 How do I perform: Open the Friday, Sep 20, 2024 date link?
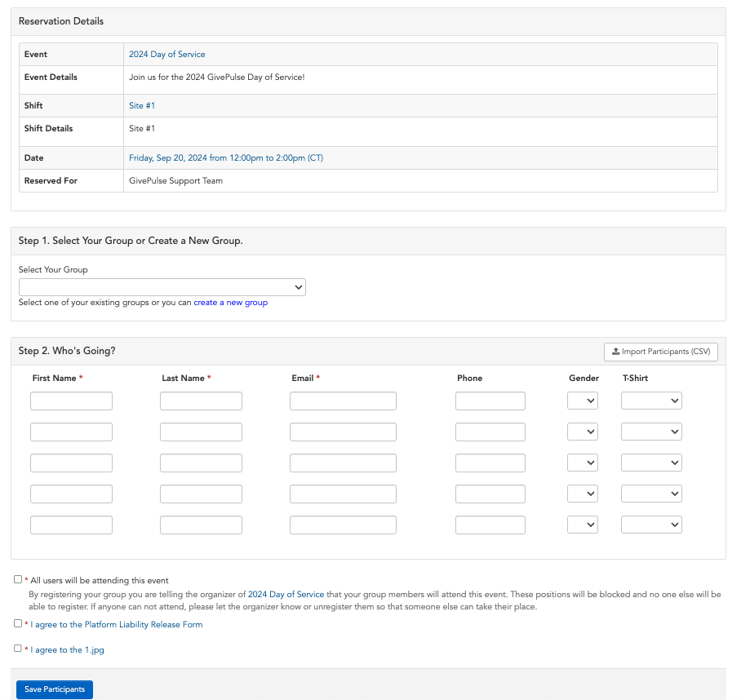[x=226, y=157]
